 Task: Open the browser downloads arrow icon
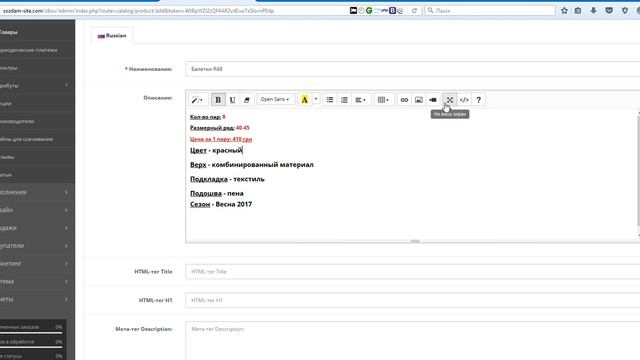(x=593, y=11)
